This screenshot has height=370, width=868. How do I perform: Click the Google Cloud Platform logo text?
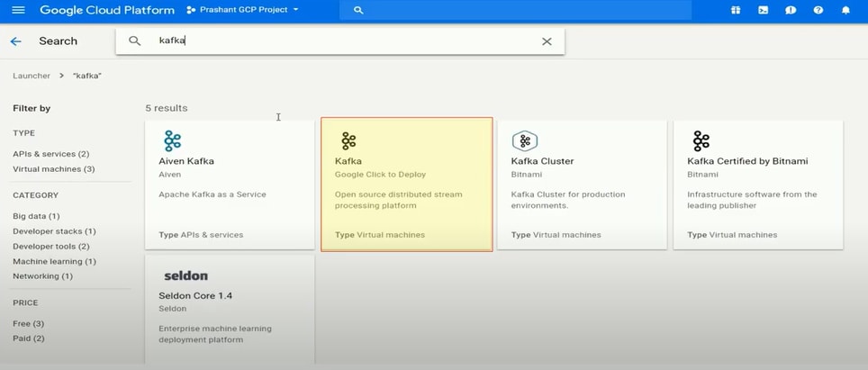coord(107,10)
